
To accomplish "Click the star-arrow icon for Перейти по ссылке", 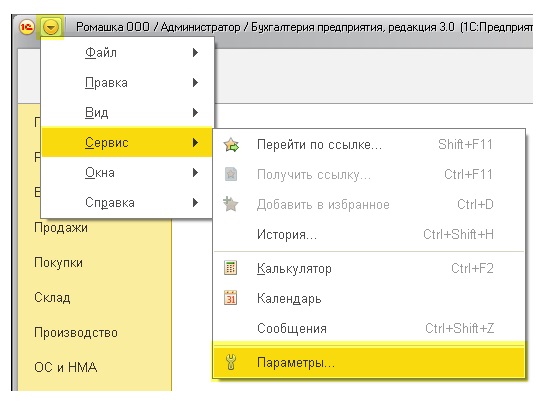I will tap(231, 145).
